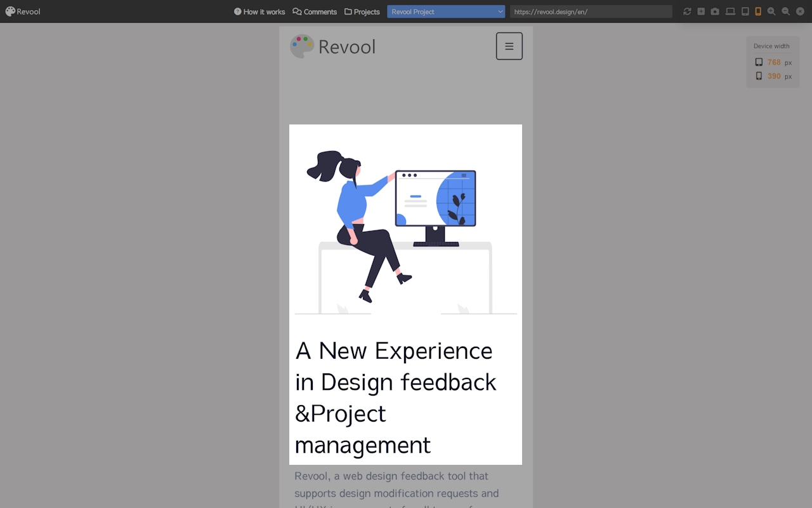Image resolution: width=812 pixels, height=508 pixels.
Task: Zoom in with the magnifier plus icon
Action: pyautogui.click(x=771, y=11)
